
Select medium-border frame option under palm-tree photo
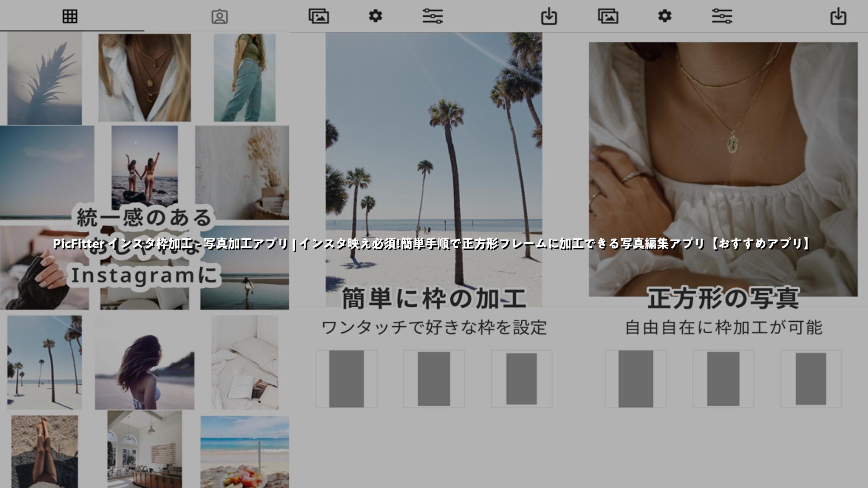434,379
